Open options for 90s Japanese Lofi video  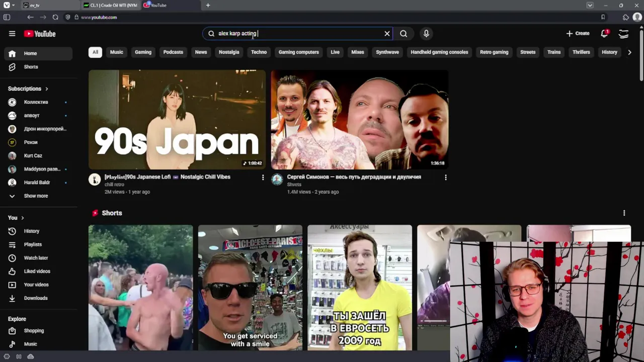coord(263,177)
